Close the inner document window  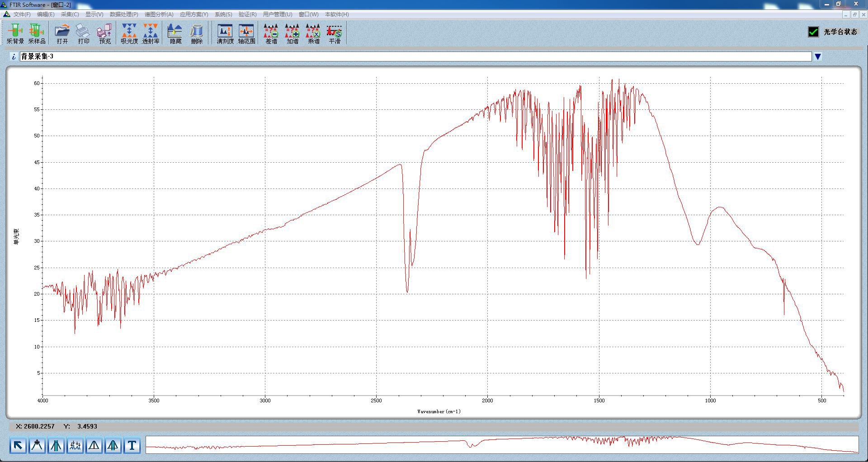point(863,14)
